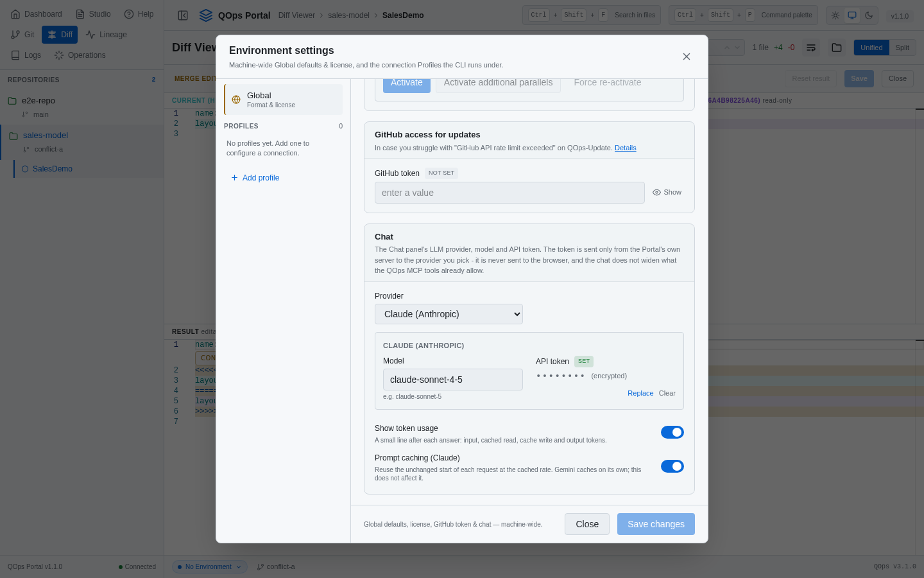Select the Global globe icon
The height and width of the screenshot is (578, 924).
coord(236,100)
